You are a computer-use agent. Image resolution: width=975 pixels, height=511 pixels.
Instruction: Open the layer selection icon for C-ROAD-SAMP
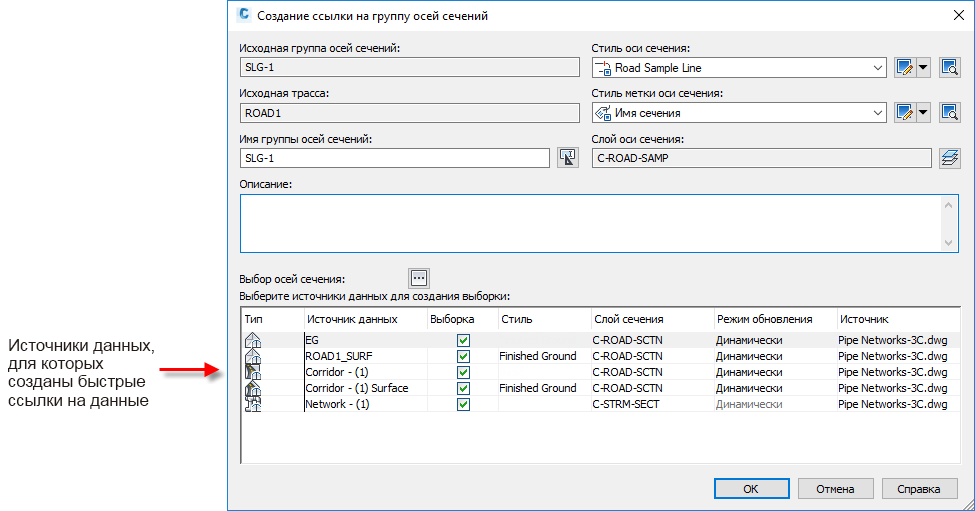coord(949,158)
